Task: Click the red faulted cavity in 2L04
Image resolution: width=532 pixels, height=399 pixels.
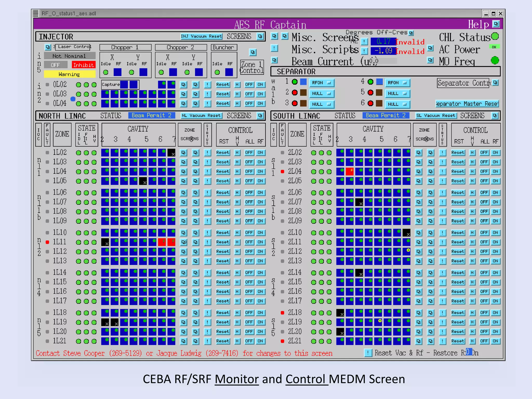Action: pyautogui.click(x=350, y=171)
